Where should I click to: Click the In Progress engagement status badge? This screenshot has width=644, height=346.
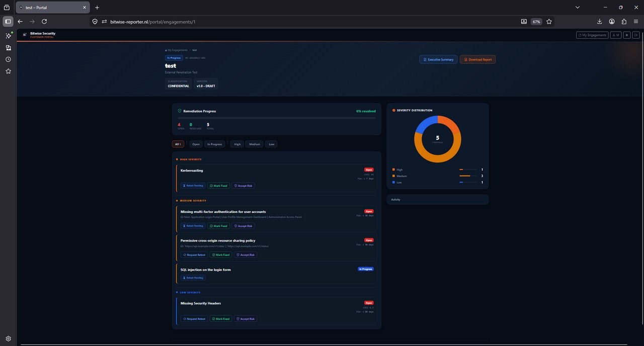point(174,58)
